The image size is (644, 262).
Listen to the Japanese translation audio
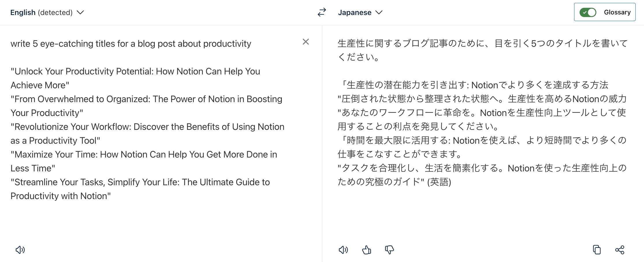(x=343, y=250)
